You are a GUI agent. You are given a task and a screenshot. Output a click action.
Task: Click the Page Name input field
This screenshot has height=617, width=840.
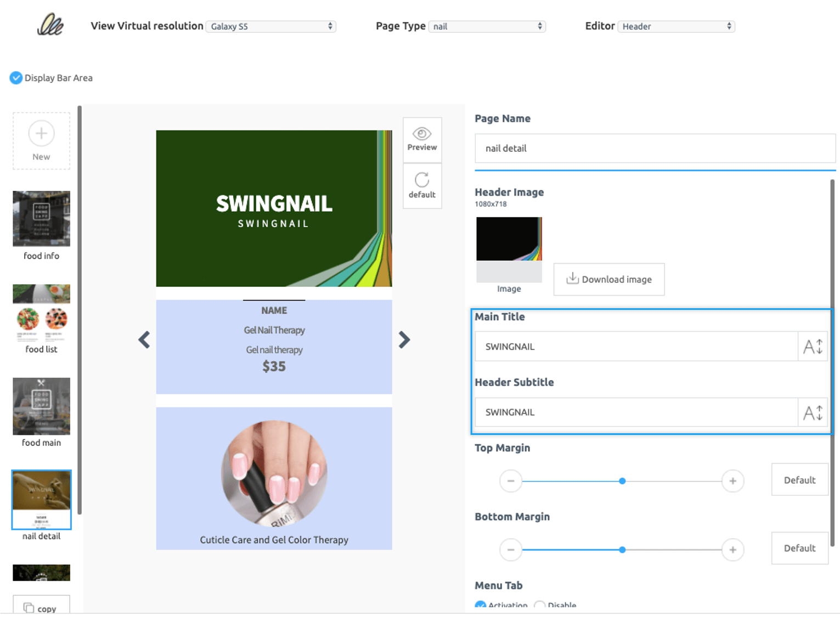click(x=655, y=148)
